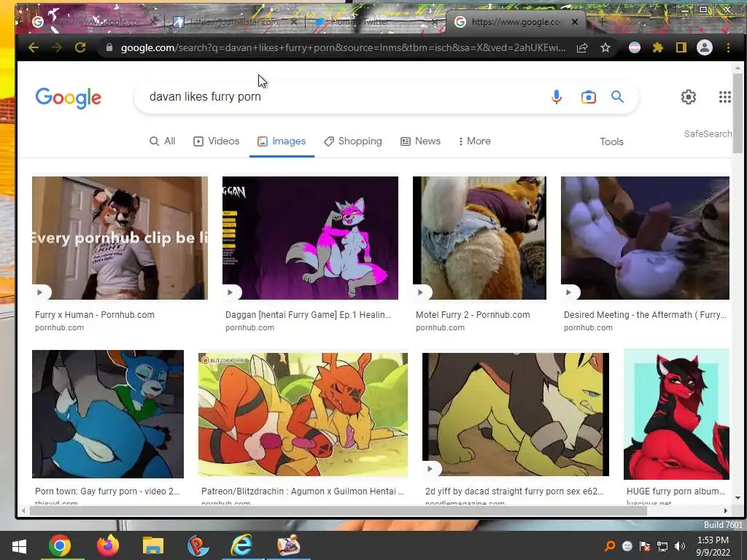Expand the More search categories menu
Viewport: 747px width, 560px height.
474,141
